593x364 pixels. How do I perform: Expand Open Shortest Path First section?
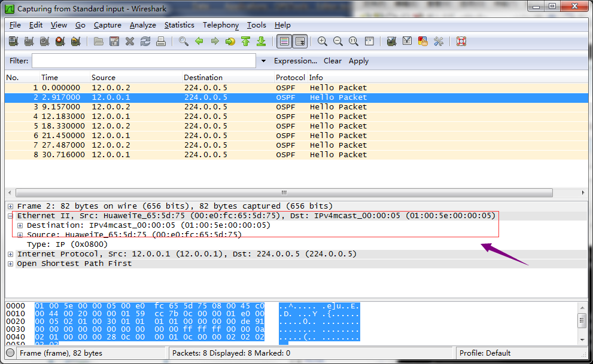(11, 264)
